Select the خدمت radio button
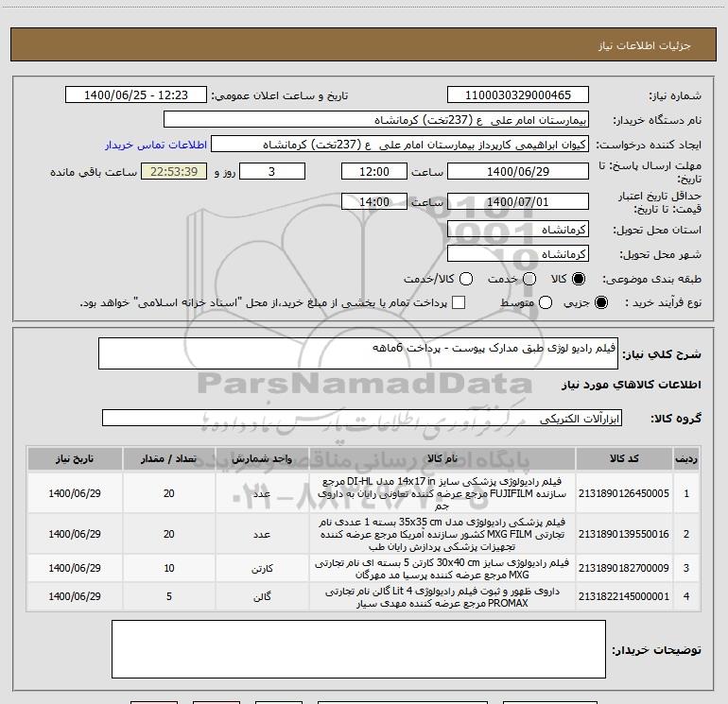 [529, 279]
